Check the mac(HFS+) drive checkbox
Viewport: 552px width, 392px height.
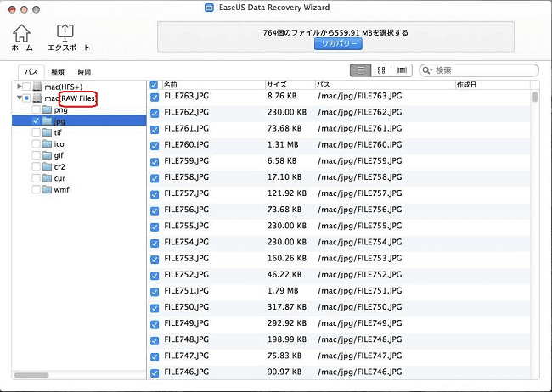point(27,87)
